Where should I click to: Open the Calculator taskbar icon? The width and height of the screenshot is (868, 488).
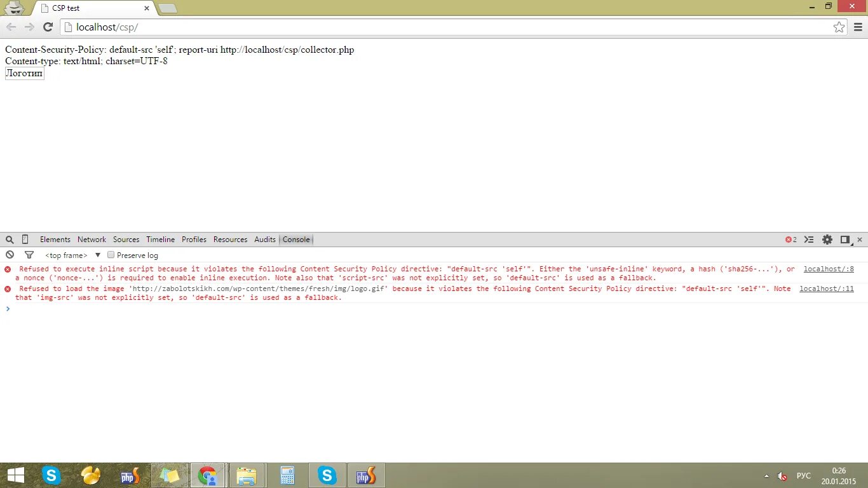click(287, 475)
